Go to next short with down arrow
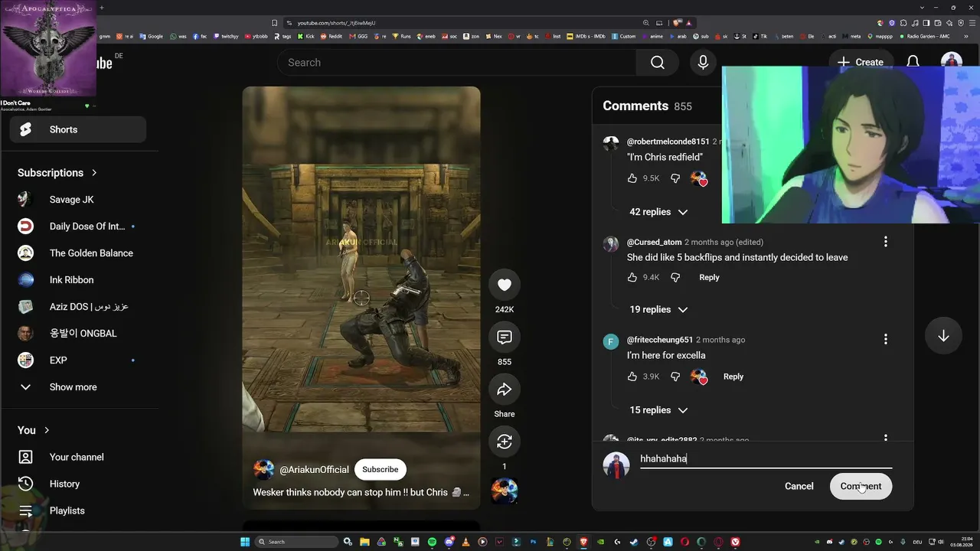This screenshot has height=551, width=980. [x=943, y=337]
